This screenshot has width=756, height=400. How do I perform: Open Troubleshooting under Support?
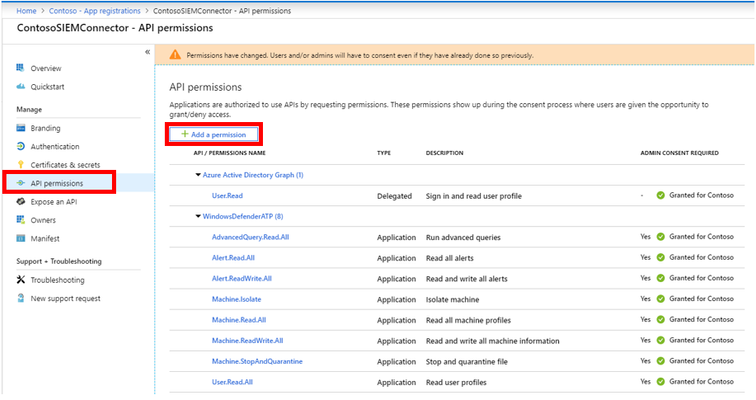point(57,280)
